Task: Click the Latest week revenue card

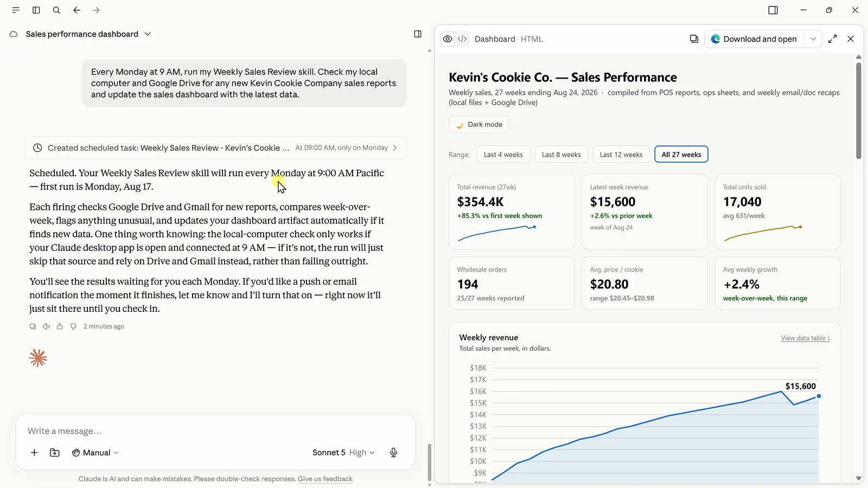Action: [644, 212]
